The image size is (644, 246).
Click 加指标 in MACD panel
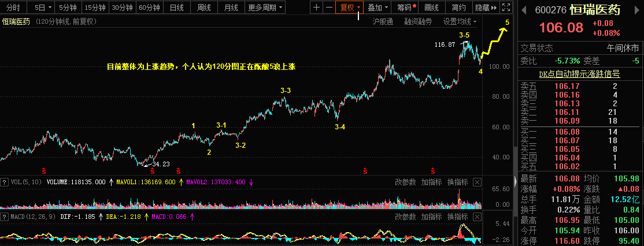(x=432, y=217)
